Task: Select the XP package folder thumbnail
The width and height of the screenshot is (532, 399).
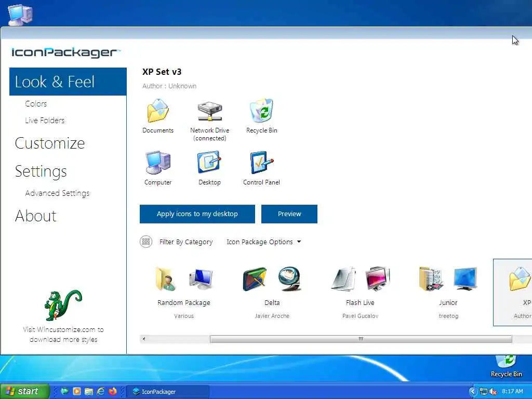Action: 520,279
